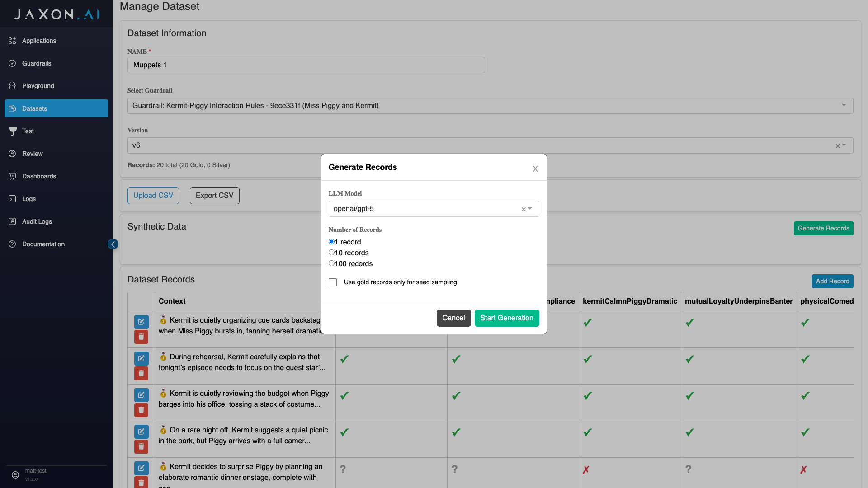
Task: Open the Applications section in sidebar
Action: 39,41
